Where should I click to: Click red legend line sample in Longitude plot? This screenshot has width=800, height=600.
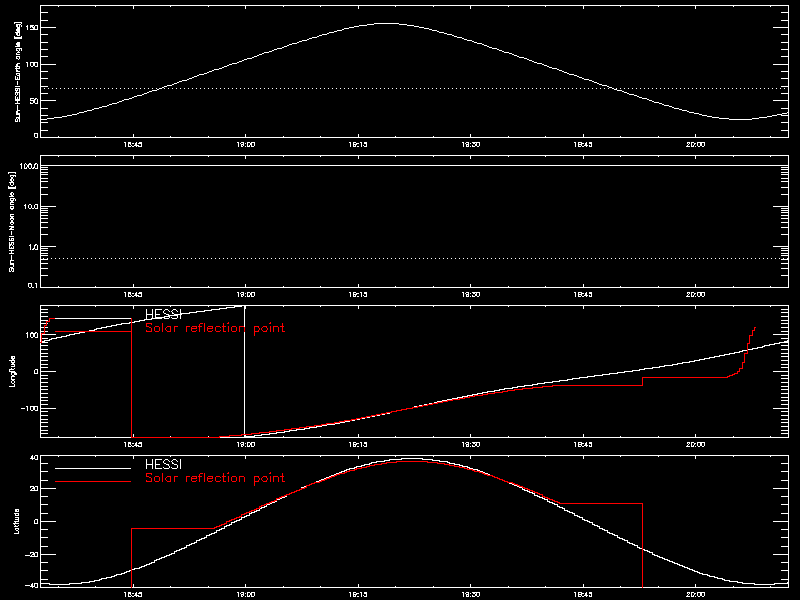point(93,332)
